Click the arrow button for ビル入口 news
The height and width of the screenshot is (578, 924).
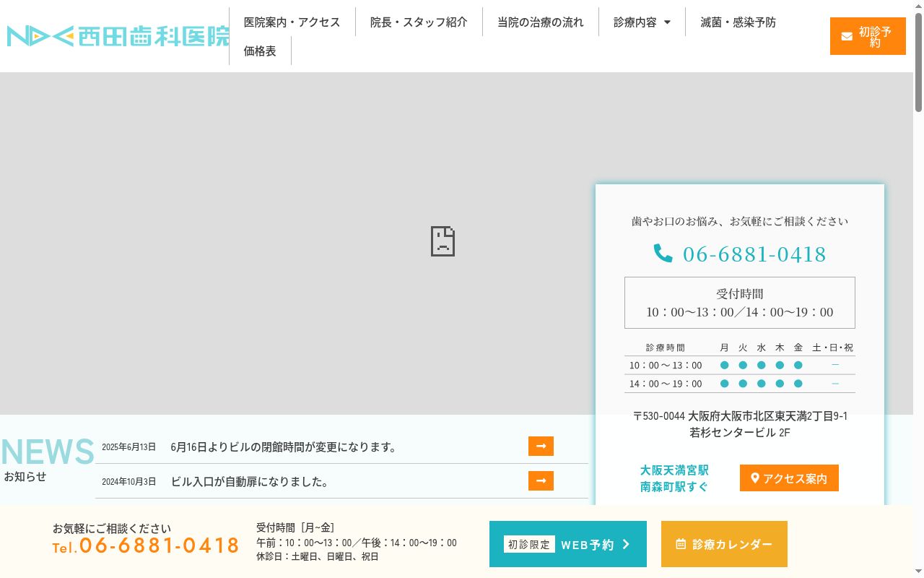[541, 481]
